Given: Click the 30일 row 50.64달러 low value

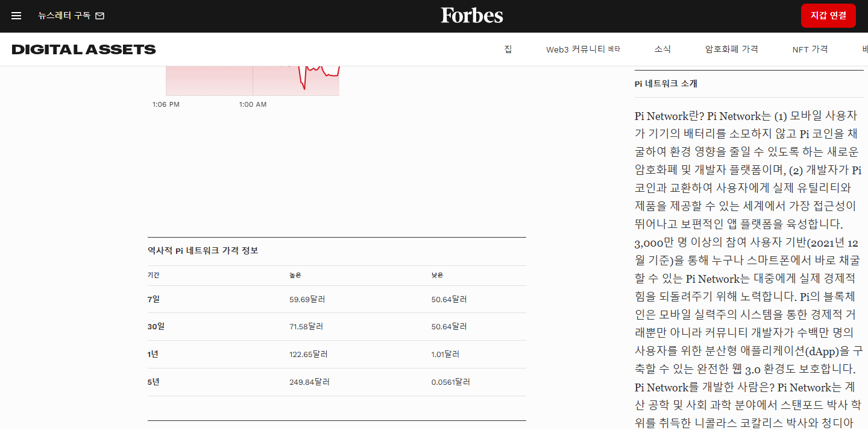Looking at the screenshot, I should point(449,326).
